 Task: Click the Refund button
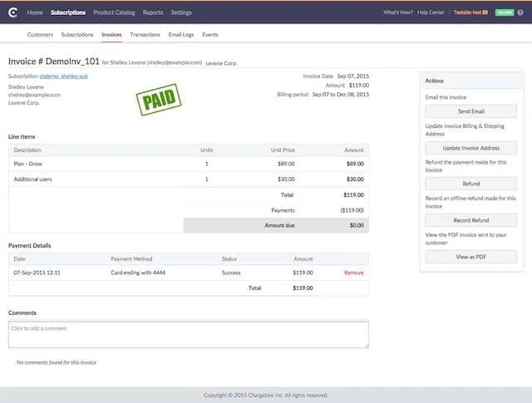pyautogui.click(x=471, y=184)
